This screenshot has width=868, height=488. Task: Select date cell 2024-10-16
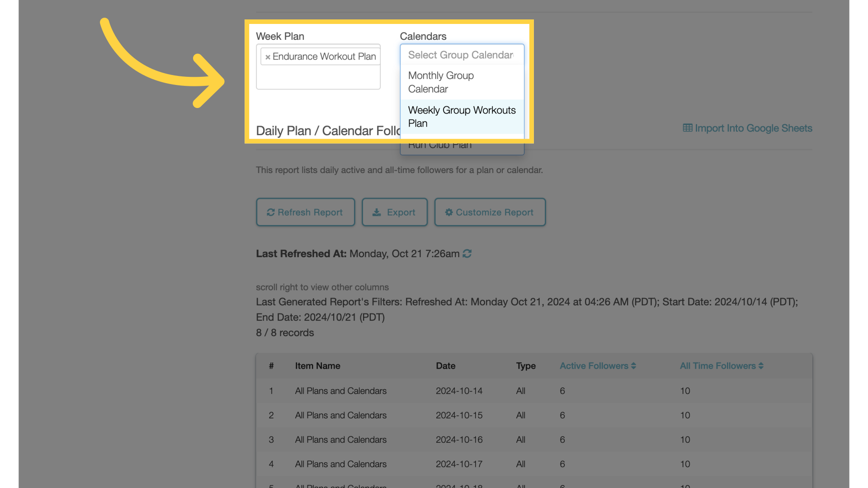[459, 440]
